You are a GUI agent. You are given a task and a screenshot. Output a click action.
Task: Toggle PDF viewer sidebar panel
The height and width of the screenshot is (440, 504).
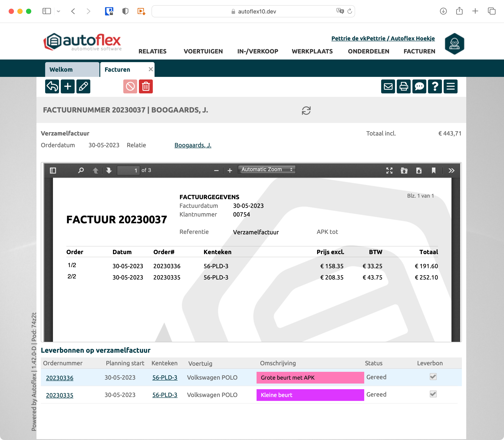coord(53,170)
